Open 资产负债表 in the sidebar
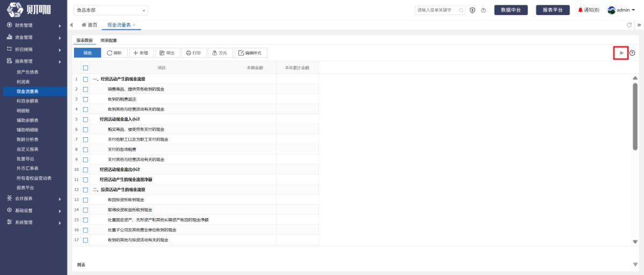Viewport: 644px width, 275px height. click(27, 72)
